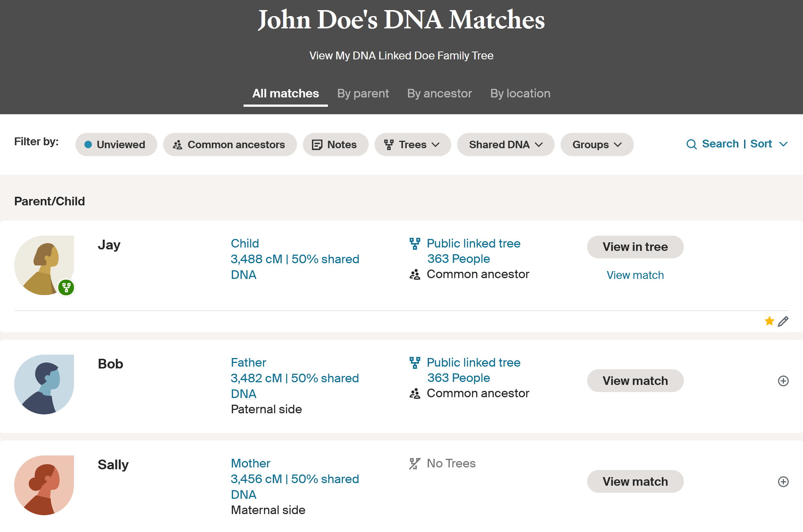Click the common ancestor icon on Jay's row
Viewport: 803px width, 532px height.
415,274
